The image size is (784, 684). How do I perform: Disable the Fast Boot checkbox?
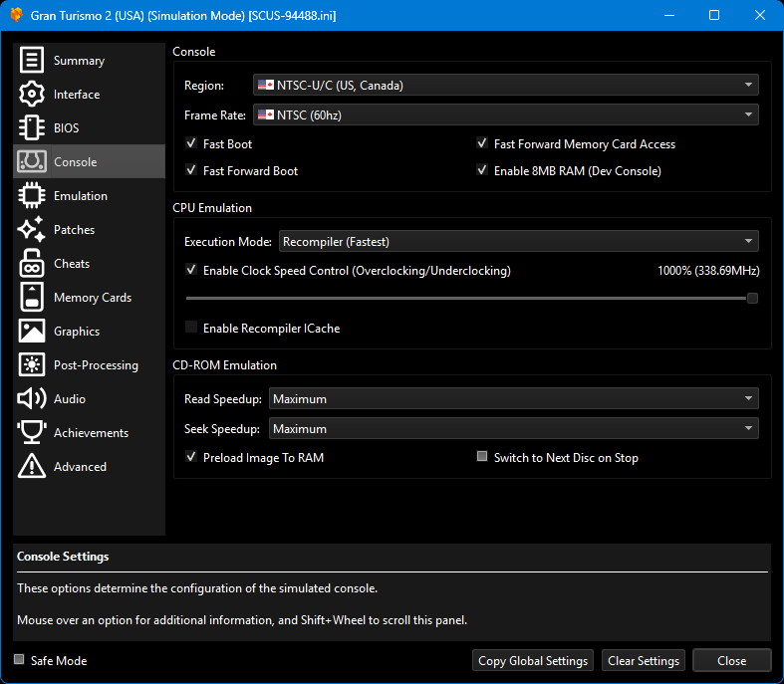(191, 144)
